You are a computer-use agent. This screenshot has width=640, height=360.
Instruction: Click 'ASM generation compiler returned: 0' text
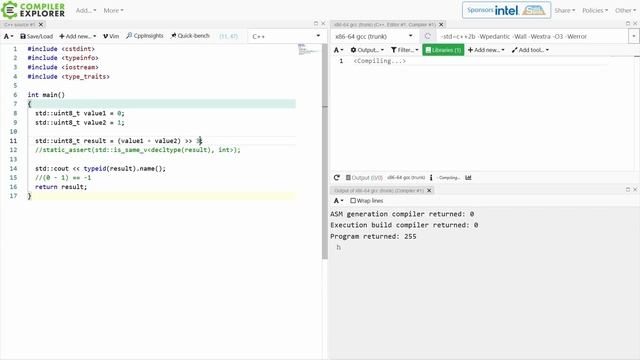tap(402, 214)
